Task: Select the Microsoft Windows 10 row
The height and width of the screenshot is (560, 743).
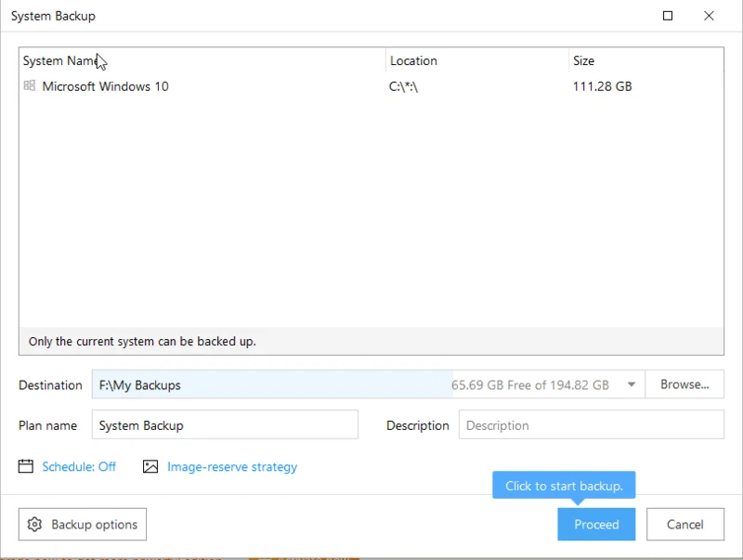Action: tap(371, 86)
